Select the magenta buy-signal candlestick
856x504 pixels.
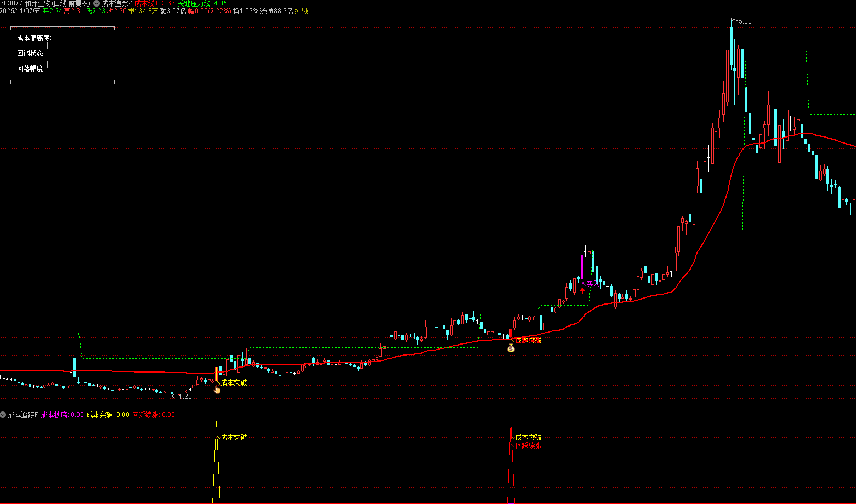click(x=582, y=267)
